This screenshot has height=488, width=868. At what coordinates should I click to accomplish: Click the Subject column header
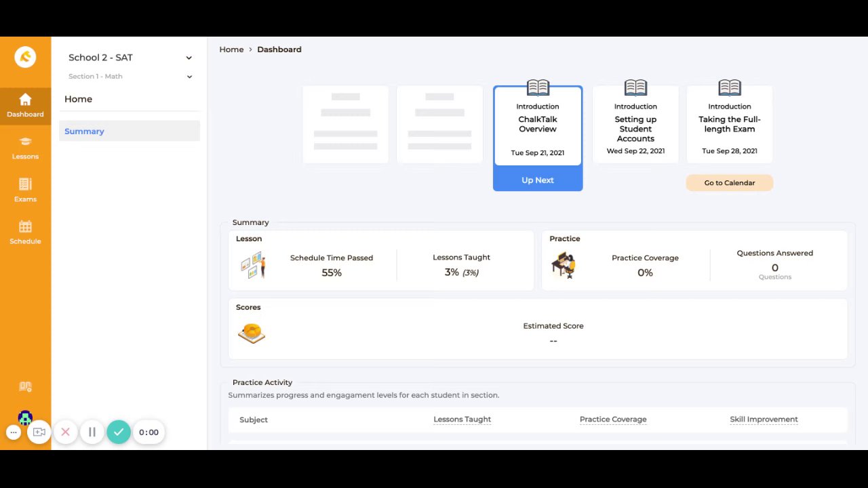point(254,420)
